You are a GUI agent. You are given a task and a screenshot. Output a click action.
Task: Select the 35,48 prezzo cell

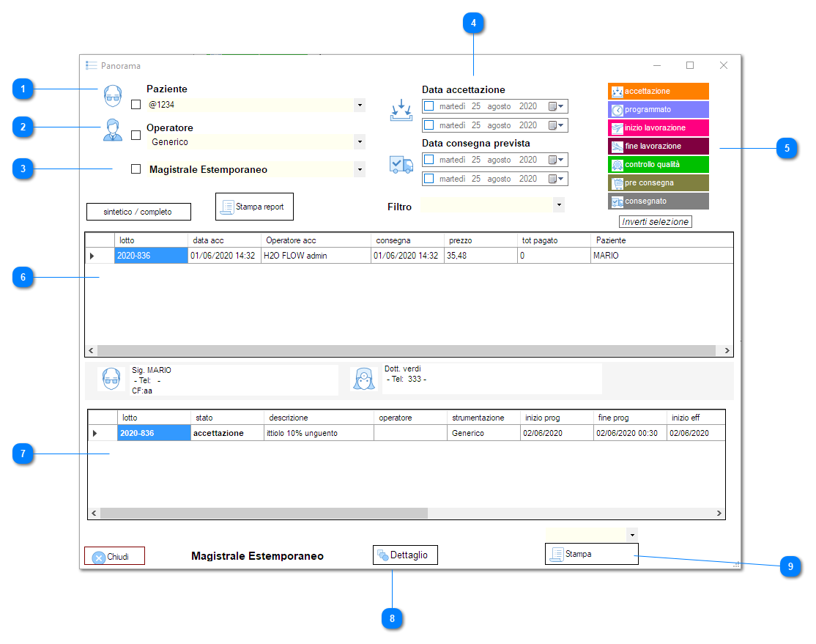(x=481, y=256)
